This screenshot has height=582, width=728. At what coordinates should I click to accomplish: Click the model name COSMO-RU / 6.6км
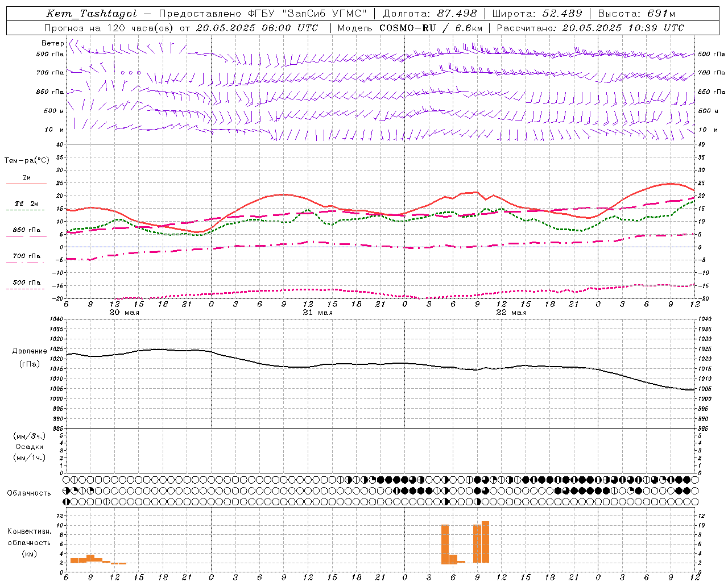point(431,28)
